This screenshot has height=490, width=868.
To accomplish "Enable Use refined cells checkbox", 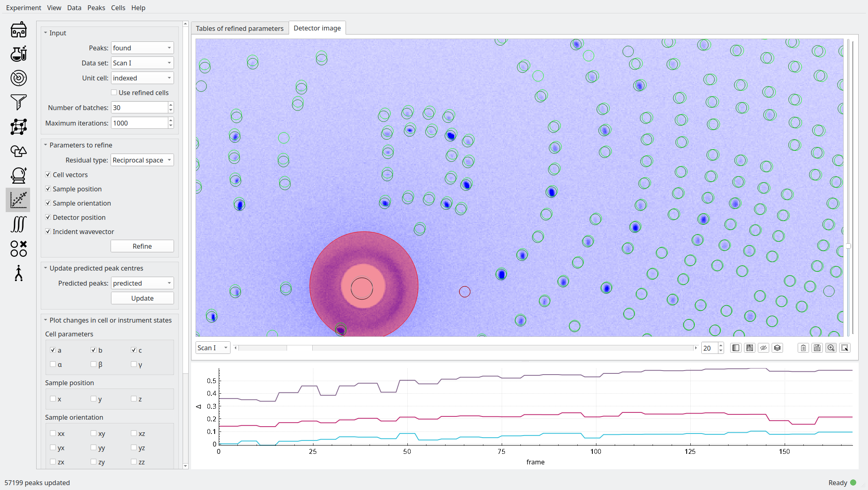I will pos(114,93).
